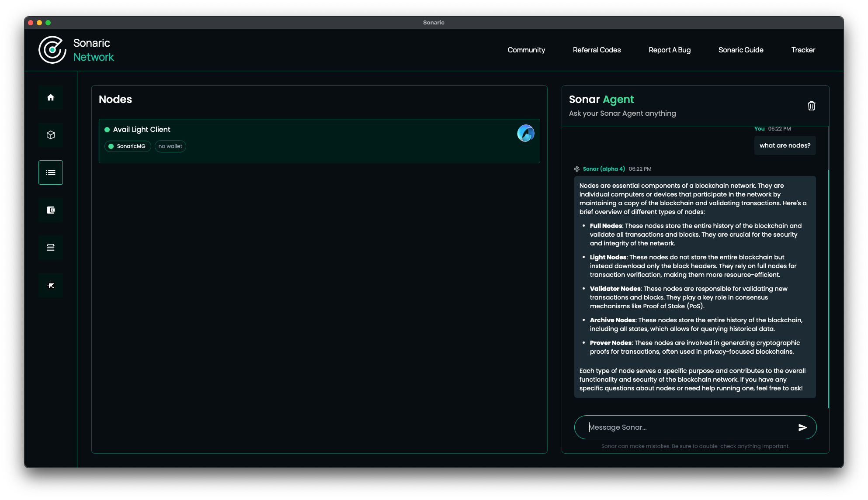The image size is (868, 500).
Task: Click the no wallet tag
Action: click(170, 146)
